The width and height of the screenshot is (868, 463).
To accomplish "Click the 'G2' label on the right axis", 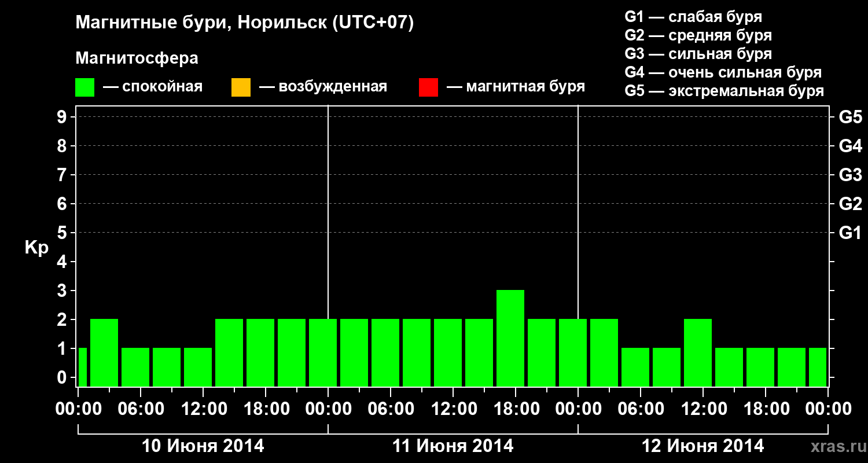I will 850,204.
